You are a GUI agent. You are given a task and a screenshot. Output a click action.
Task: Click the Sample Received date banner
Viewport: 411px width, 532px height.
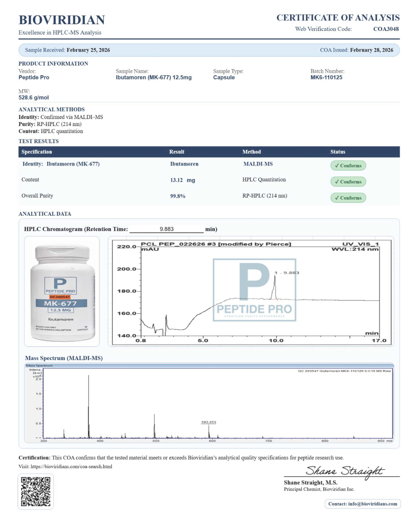pyautogui.click(x=209, y=50)
